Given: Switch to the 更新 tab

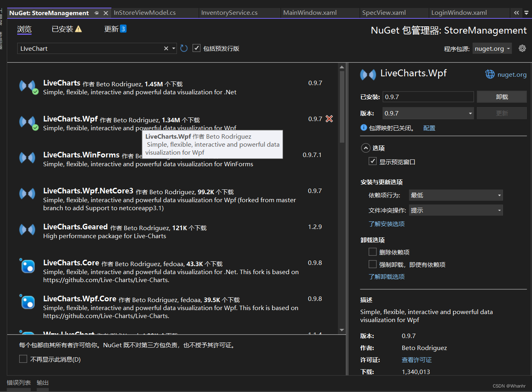Looking at the screenshot, I should pos(111,28).
